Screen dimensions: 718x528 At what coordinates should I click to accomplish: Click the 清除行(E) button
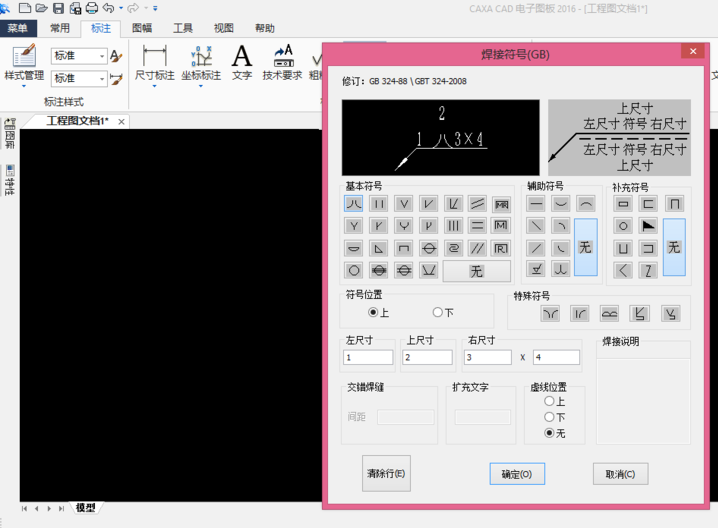coord(386,474)
